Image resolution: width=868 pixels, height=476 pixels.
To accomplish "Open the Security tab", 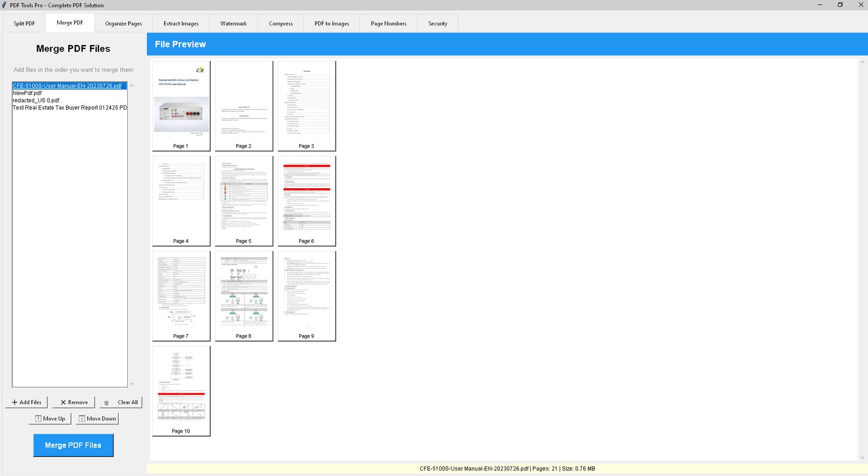I will 438,24.
